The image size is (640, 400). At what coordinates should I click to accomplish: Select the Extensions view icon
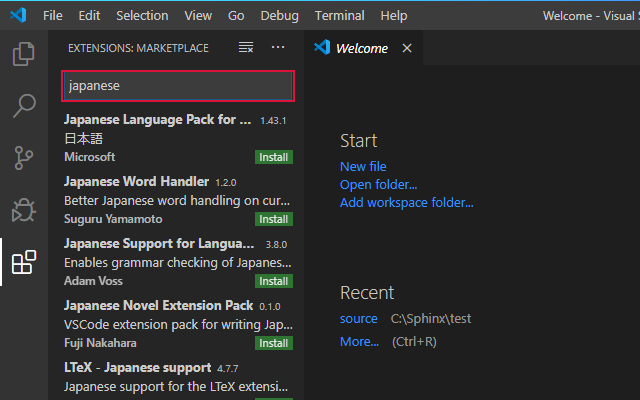click(x=24, y=262)
